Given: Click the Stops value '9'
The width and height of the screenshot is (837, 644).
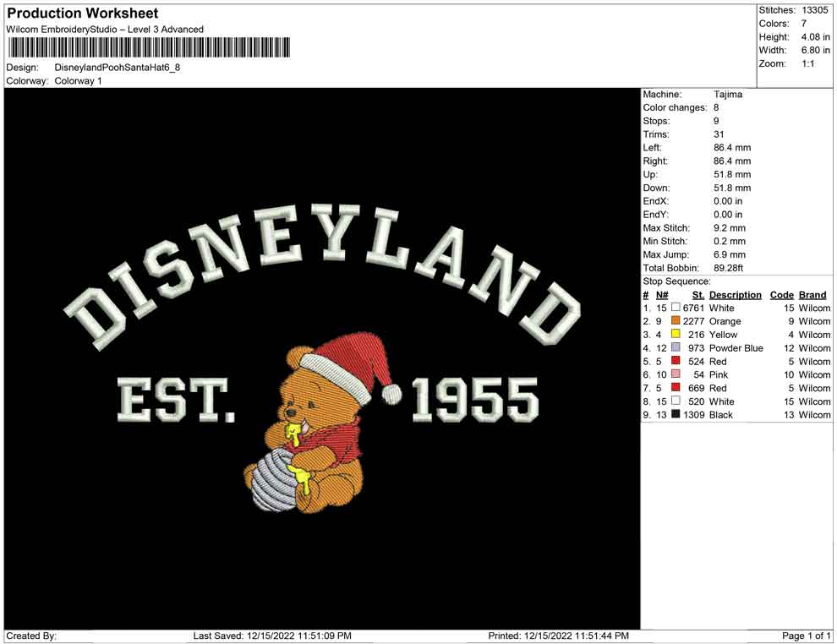Looking at the screenshot, I should pyautogui.click(x=716, y=121).
